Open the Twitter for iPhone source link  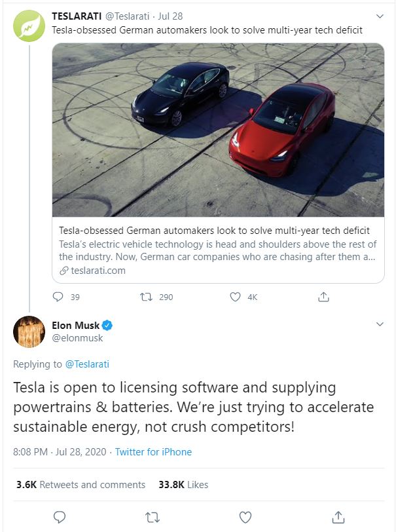153,452
